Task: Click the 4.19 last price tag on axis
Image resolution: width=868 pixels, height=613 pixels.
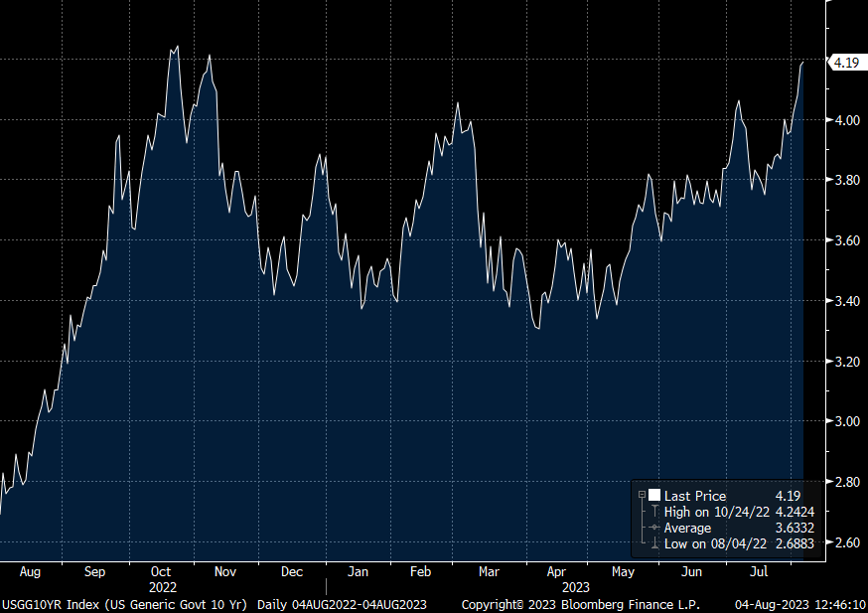Action: pos(846,63)
